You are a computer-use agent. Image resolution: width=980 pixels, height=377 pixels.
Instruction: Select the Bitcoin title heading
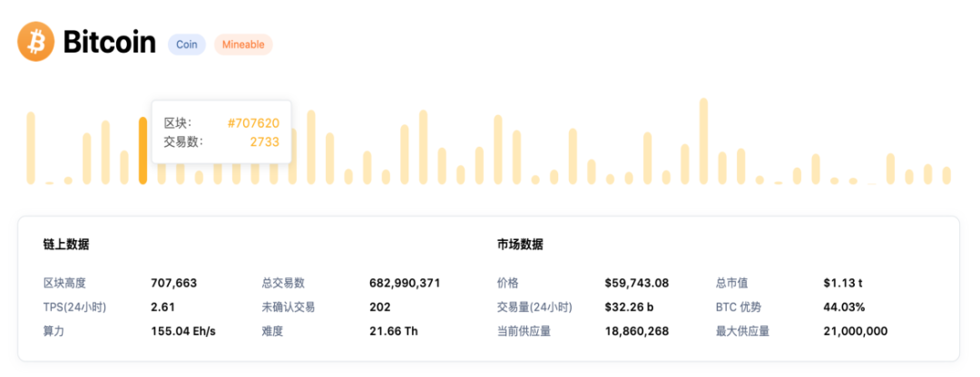(110, 43)
